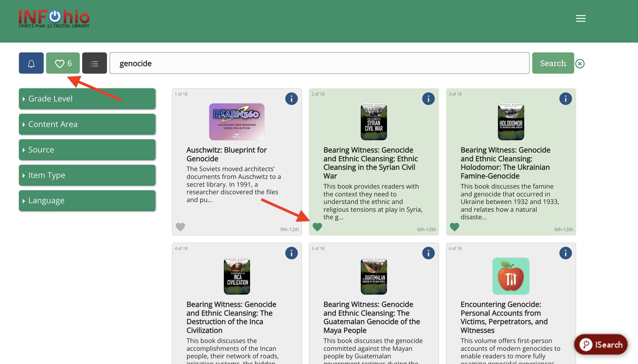
Task: Click the info icon on Auschwitz card
Action: pyautogui.click(x=291, y=99)
